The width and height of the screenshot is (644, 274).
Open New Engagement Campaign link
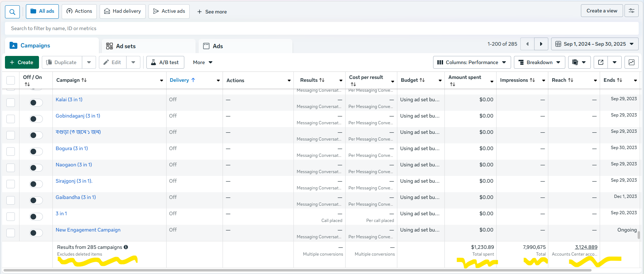click(88, 230)
